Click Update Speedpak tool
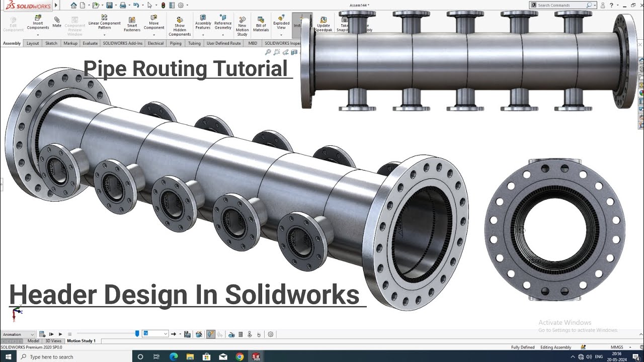 coord(324,23)
